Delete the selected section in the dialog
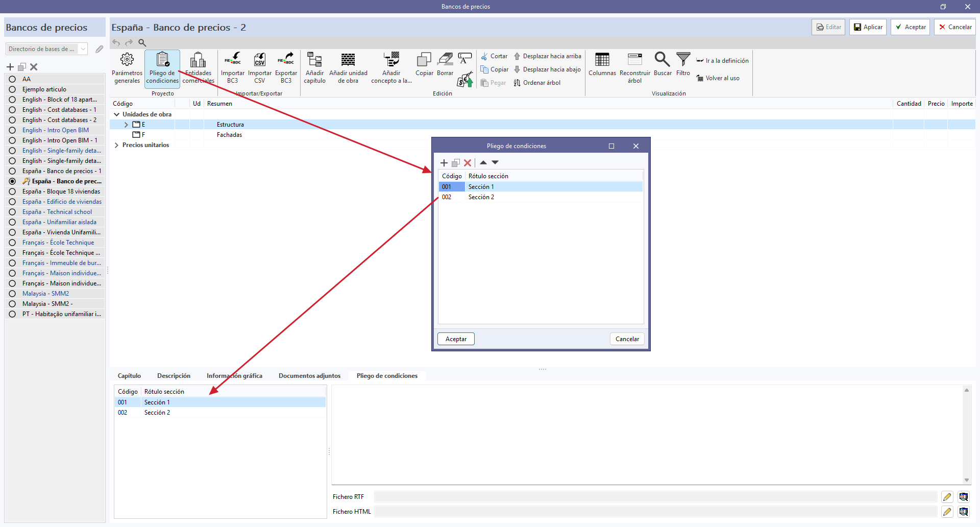The image size is (980, 527). click(x=468, y=163)
